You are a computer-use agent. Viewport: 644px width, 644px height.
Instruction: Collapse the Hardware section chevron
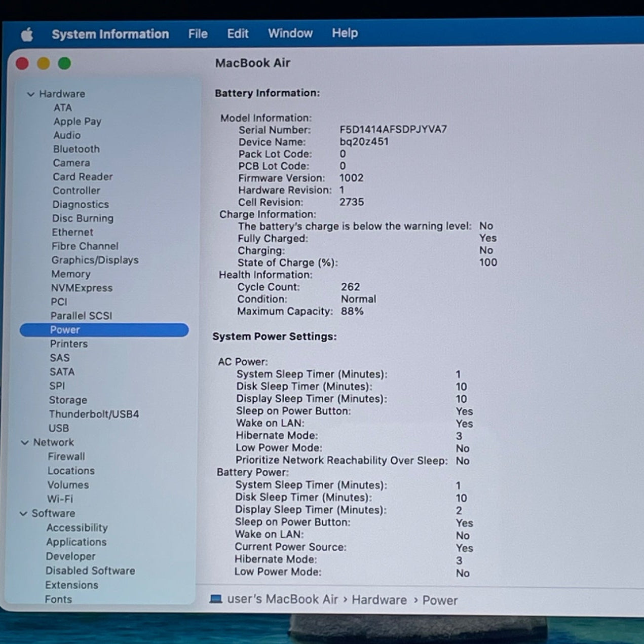(x=31, y=94)
